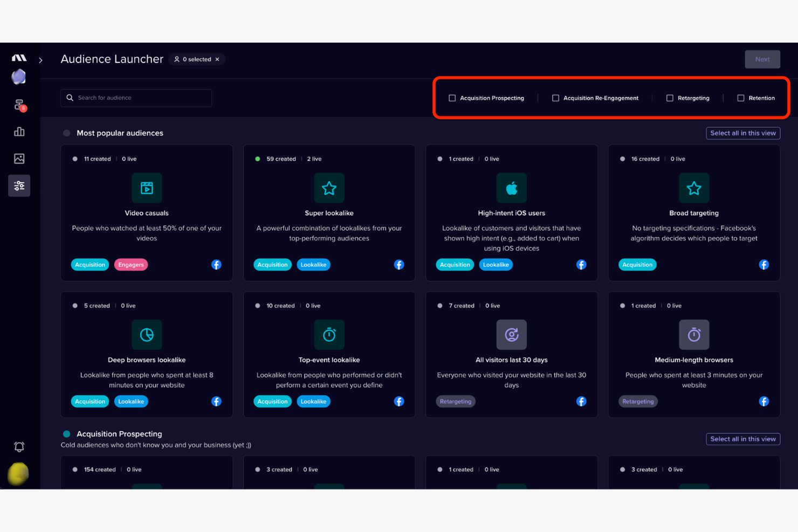
Task: Expand the collapsed sidebar with the chevron arrow
Action: pyautogui.click(x=40, y=60)
